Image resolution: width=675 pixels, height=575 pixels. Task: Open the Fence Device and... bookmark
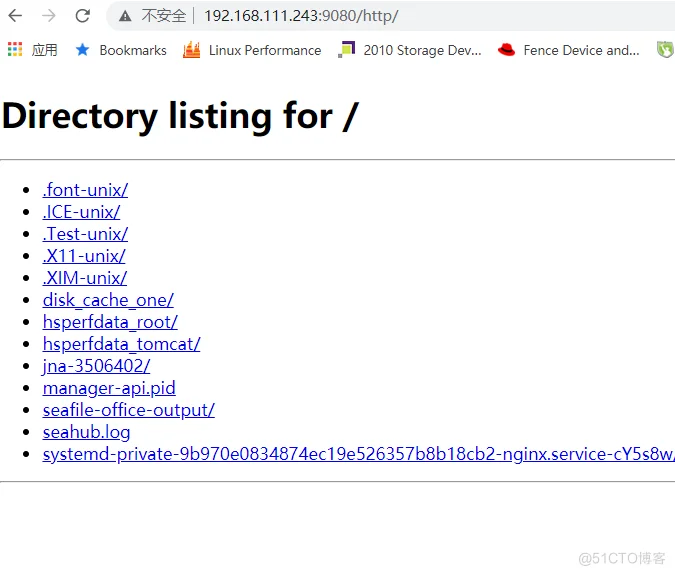(581, 50)
